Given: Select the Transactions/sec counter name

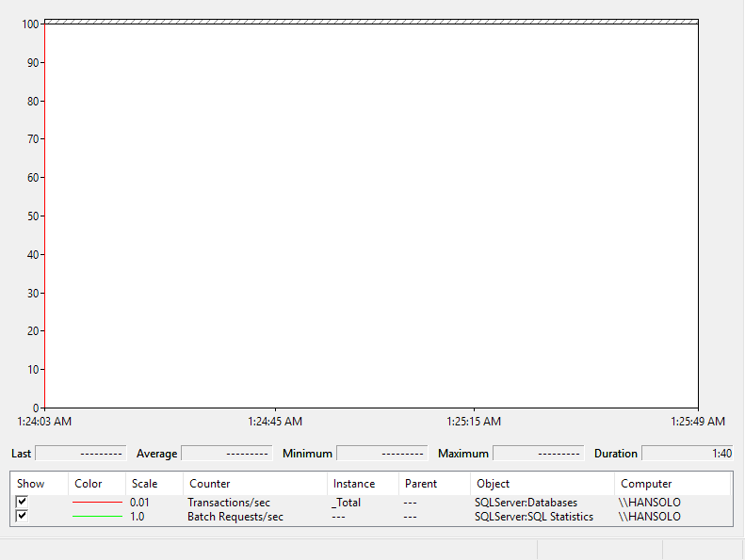Looking at the screenshot, I should (229, 503).
